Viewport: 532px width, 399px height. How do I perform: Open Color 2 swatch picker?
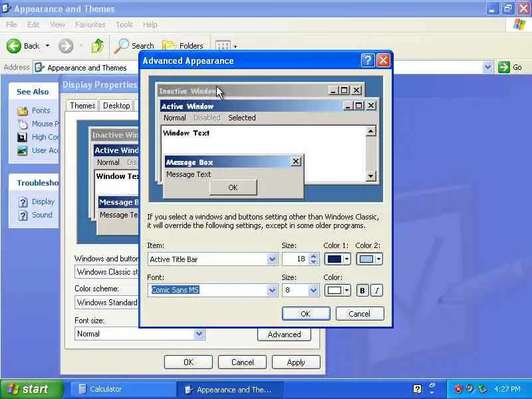tap(370, 259)
